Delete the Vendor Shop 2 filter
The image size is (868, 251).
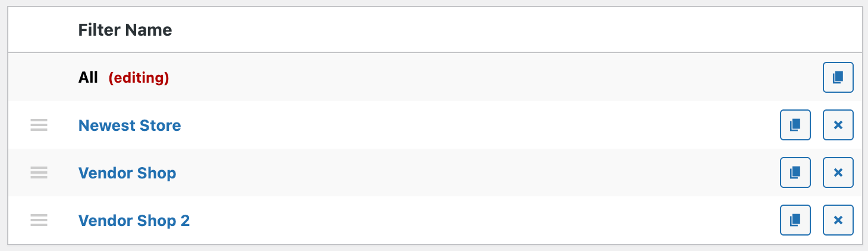(838, 220)
